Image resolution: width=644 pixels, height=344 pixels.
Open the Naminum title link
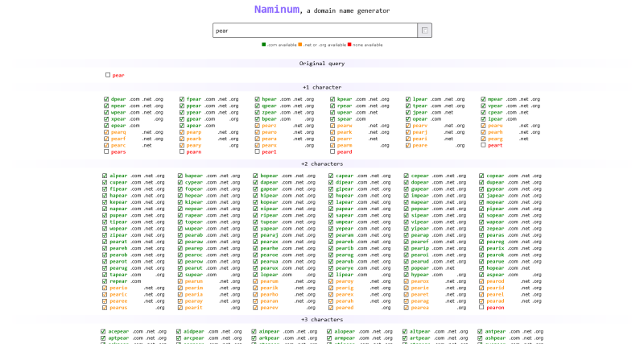click(276, 10)
